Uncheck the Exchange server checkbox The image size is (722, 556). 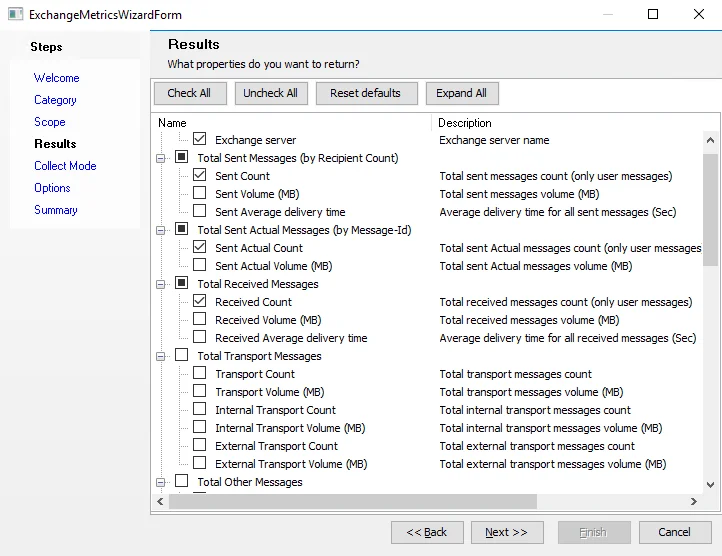[x=199, y=139]
